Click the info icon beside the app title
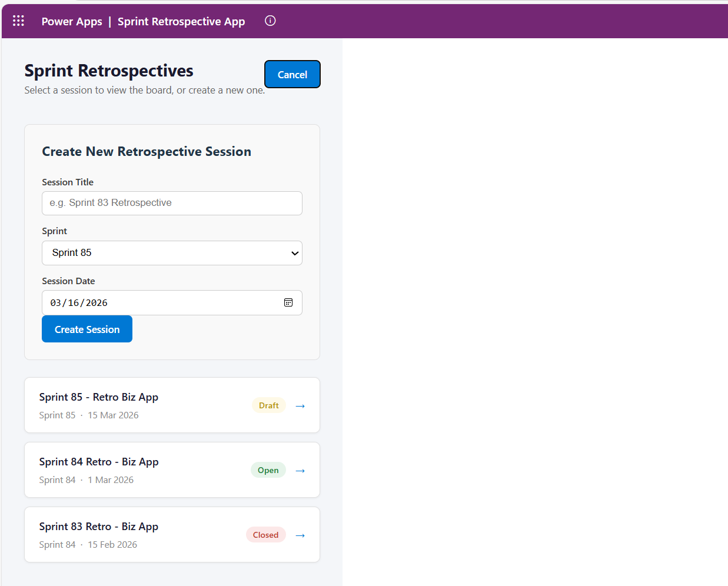This screenshot has width=728, height=586. [270, 21]
